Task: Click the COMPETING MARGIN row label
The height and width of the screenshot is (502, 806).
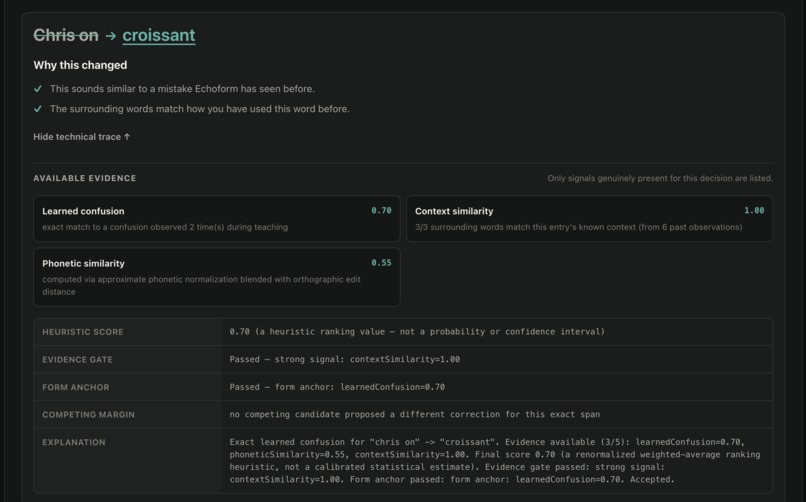Action: coord(88,415)
